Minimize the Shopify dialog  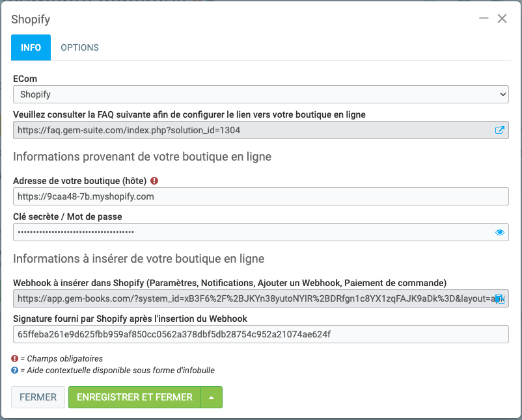click(484, 19)
